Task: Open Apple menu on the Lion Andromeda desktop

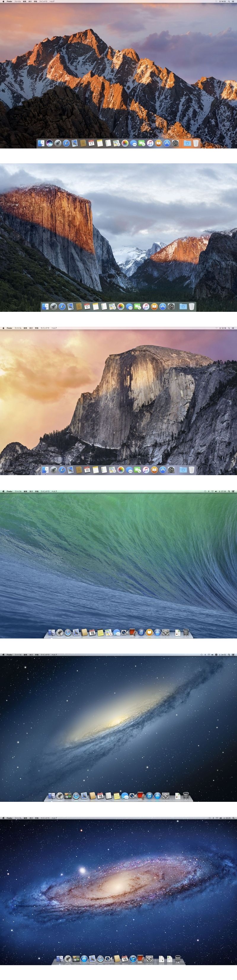Action: pyautogui.click(x=3, y=818)
